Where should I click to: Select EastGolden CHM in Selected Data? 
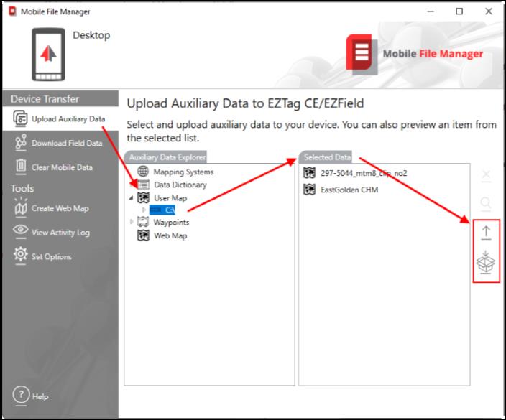pos(349,190)
